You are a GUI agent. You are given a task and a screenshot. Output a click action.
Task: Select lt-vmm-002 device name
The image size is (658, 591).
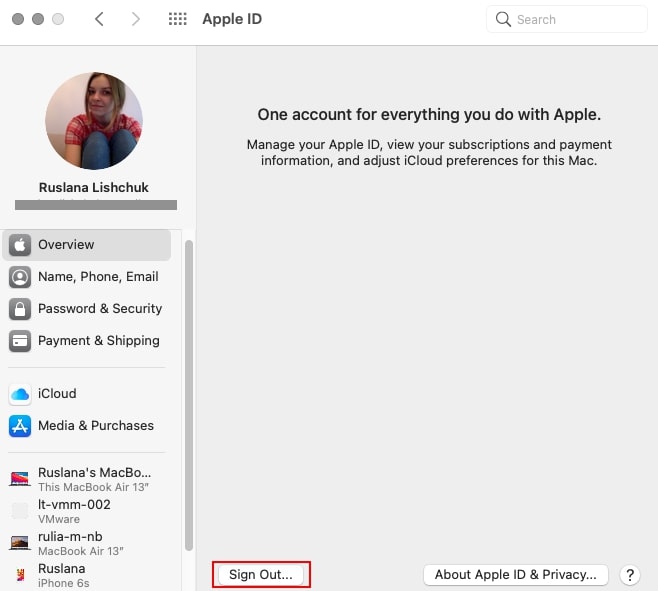coord(74,505)
